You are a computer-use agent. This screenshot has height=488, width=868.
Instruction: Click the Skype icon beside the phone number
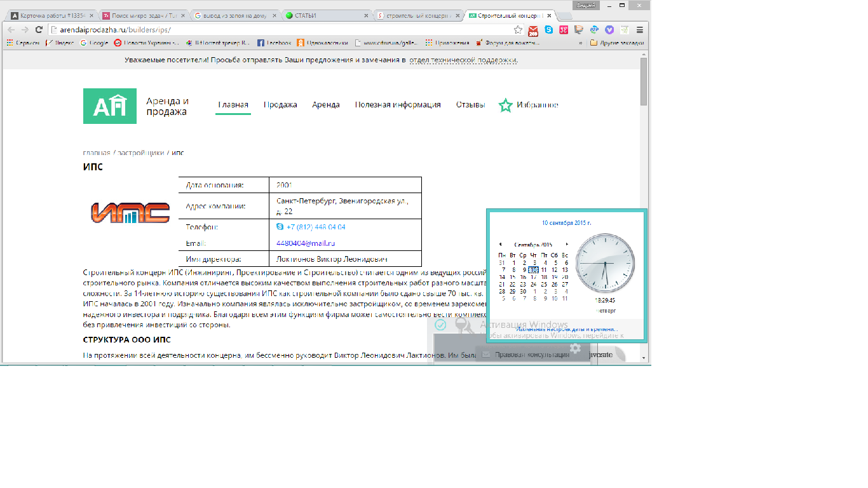pos(280,227)
